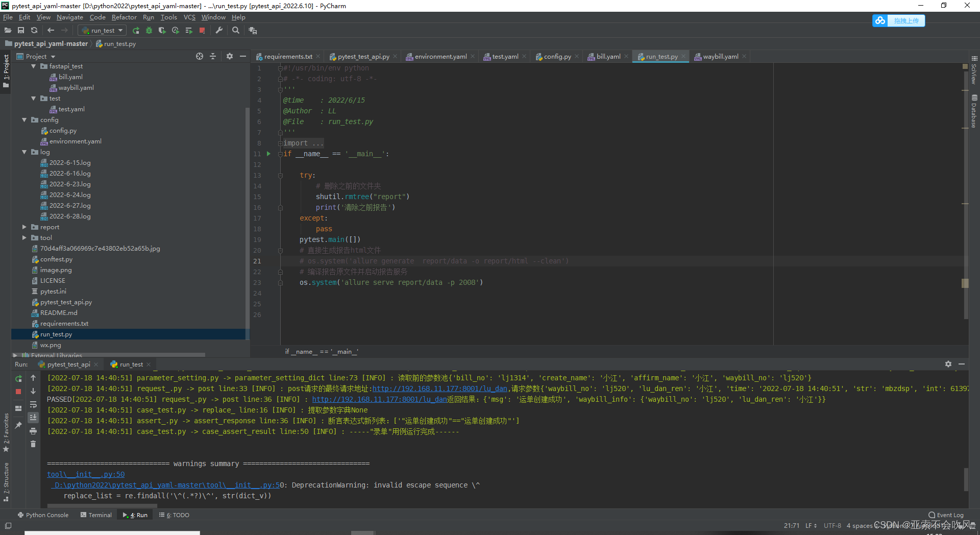Click the Search Everywhere magnifier icon
The image size is (980, 535).
click(236, 31)
